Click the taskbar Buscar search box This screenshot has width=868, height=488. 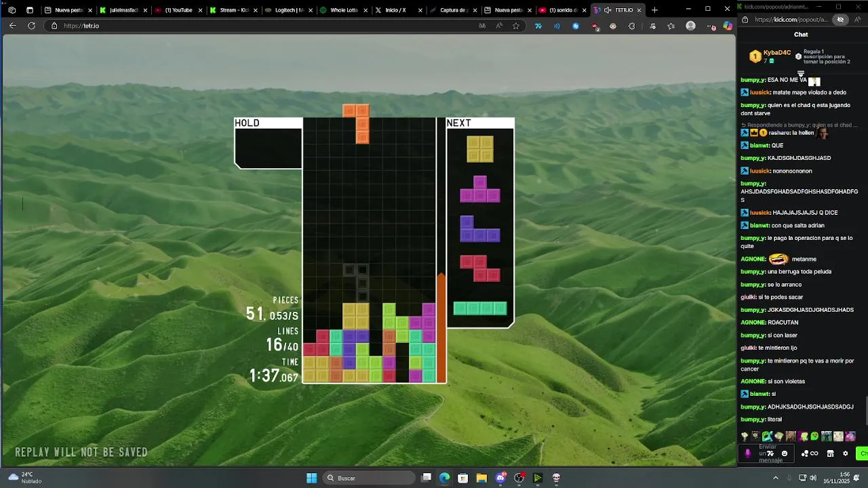[x=368, y=478]
